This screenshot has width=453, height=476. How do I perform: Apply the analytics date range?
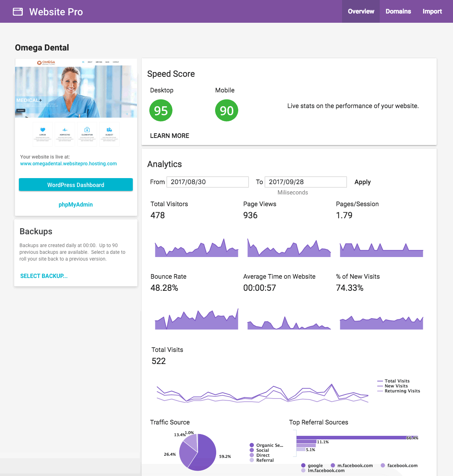tap(362, 182)
